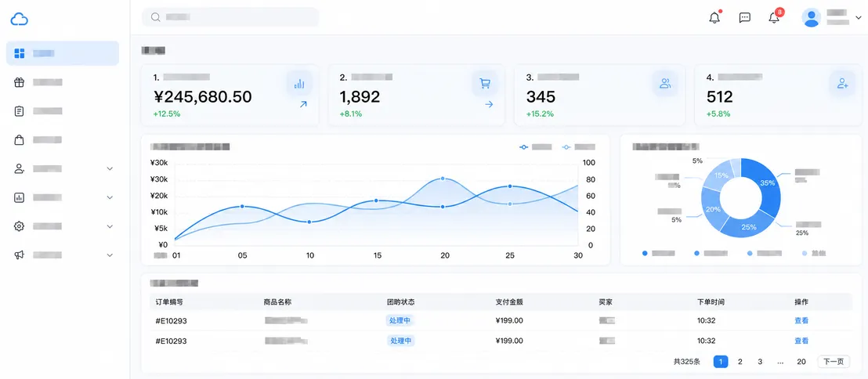Click the blue user avatar
The height and width of the screenshot is (379, 868).
tap(812, 18)
